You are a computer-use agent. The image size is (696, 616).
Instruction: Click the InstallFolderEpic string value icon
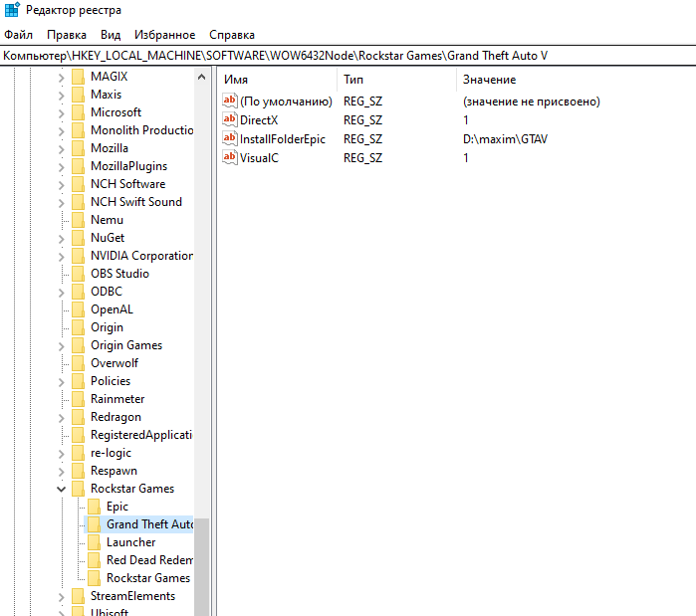click(230, 138)
